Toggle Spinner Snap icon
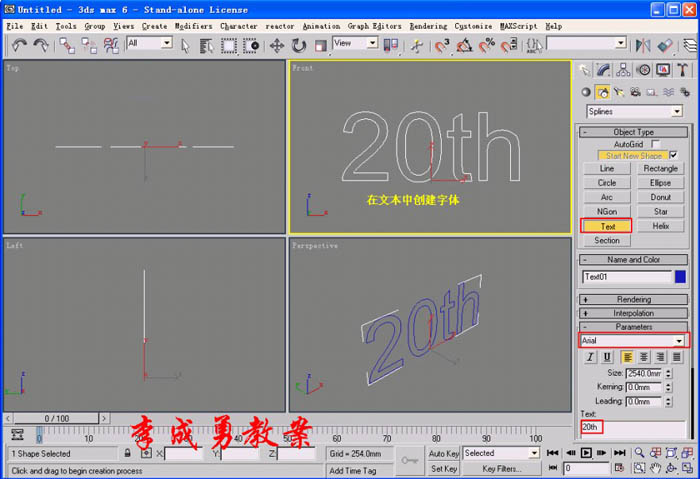700x479 pixels. pyautogui.click(x=508, y=46)
